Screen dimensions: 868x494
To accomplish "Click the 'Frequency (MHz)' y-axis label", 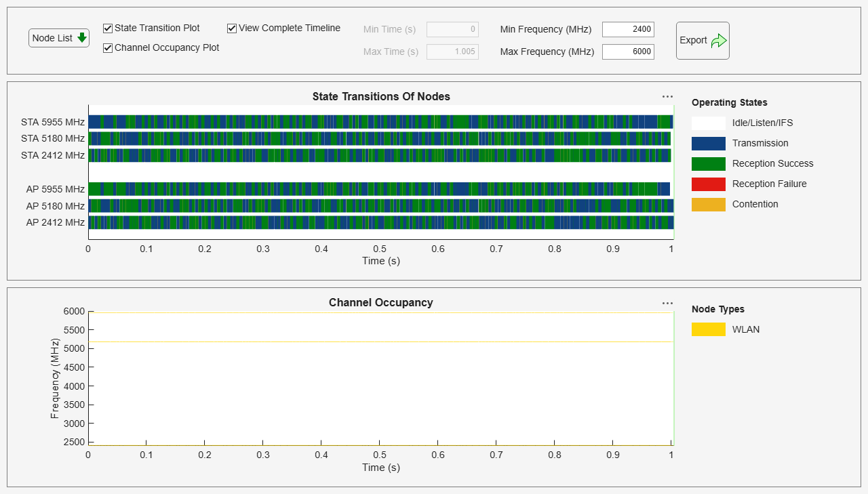I will point(55,378).
